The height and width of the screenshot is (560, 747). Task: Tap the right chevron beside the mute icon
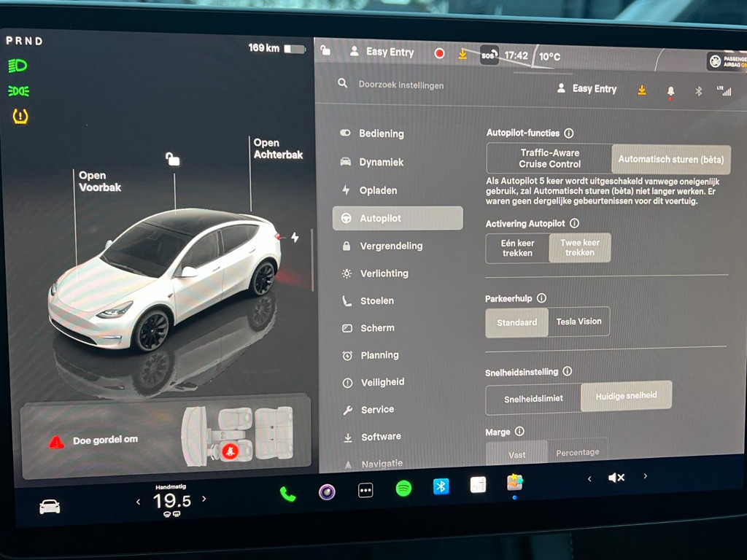pos(645,475)
